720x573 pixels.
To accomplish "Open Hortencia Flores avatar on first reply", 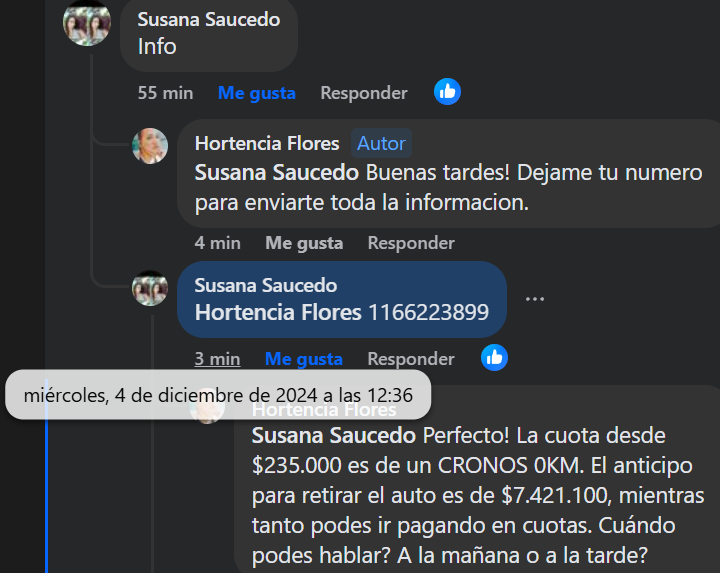I will point(150,146).
